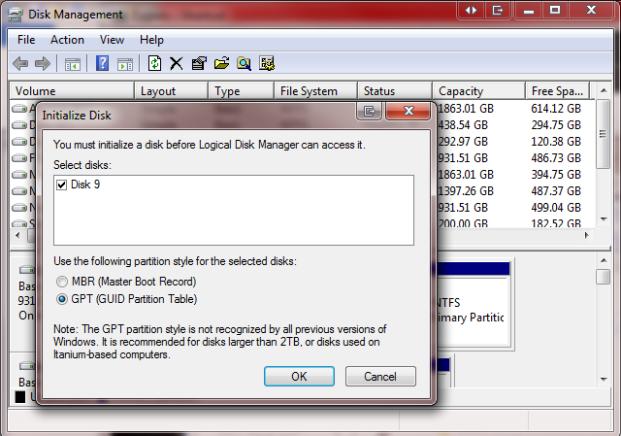Image resolution: width=621 pixels, height=436 pixels.
Task: Click the 294.75 GB free space cell
Action: click(x=556, y=125)
